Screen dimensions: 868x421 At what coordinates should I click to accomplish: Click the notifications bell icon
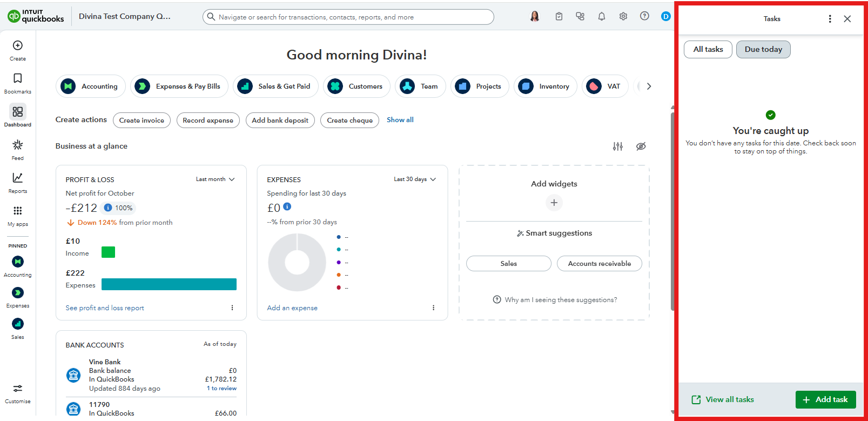tap(601, 16)
